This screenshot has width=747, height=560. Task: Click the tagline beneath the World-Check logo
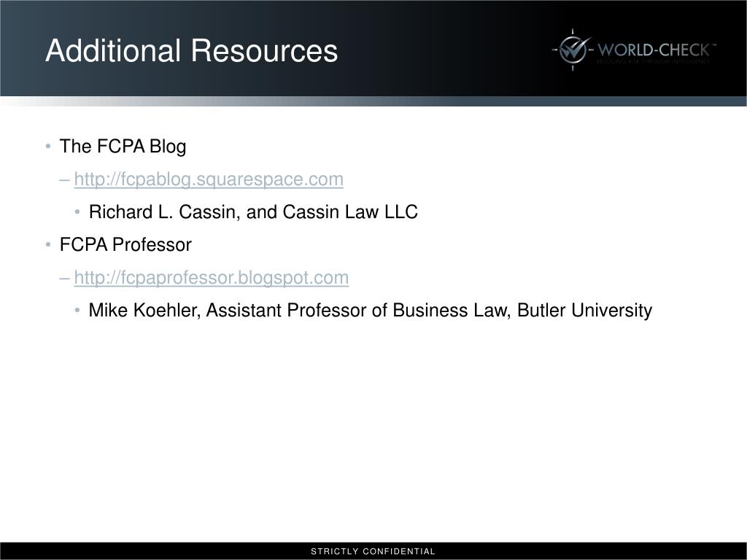[654, 61]
